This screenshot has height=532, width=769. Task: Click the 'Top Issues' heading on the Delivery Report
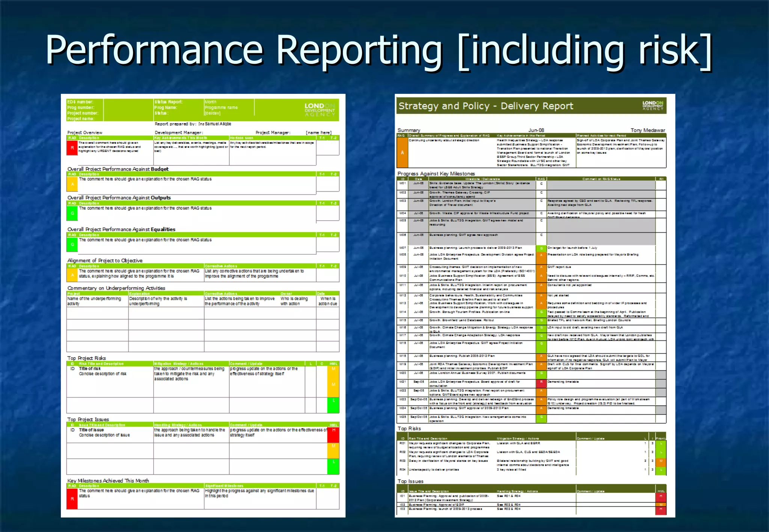pyautogui.click(x=410, y=481)
